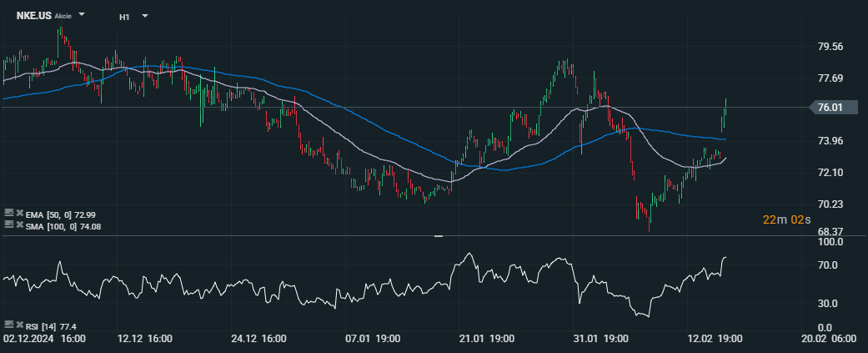Open the H1 timeframe dropdown arrow
This screenshot has height=353, width=868.
pos(145,16)
